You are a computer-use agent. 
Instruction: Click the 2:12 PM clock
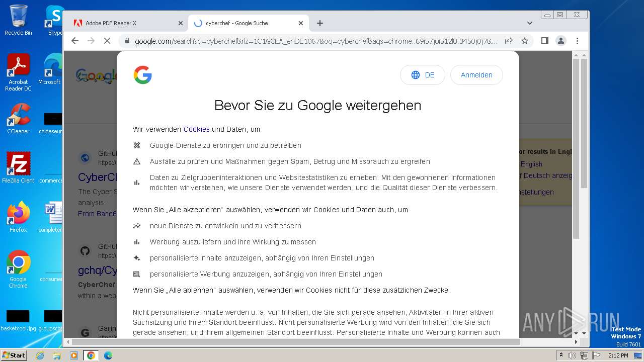pyautogui.click(x=618, y=355)
